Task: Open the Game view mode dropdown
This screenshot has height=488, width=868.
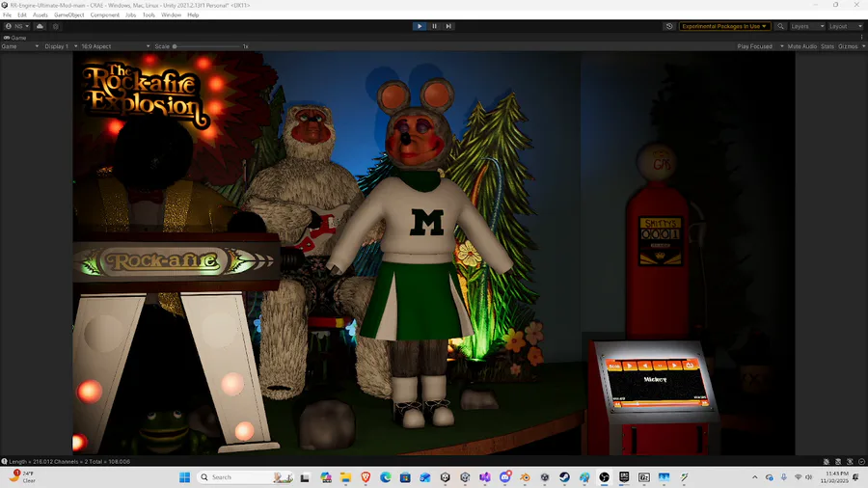Action: click(20, 46)
